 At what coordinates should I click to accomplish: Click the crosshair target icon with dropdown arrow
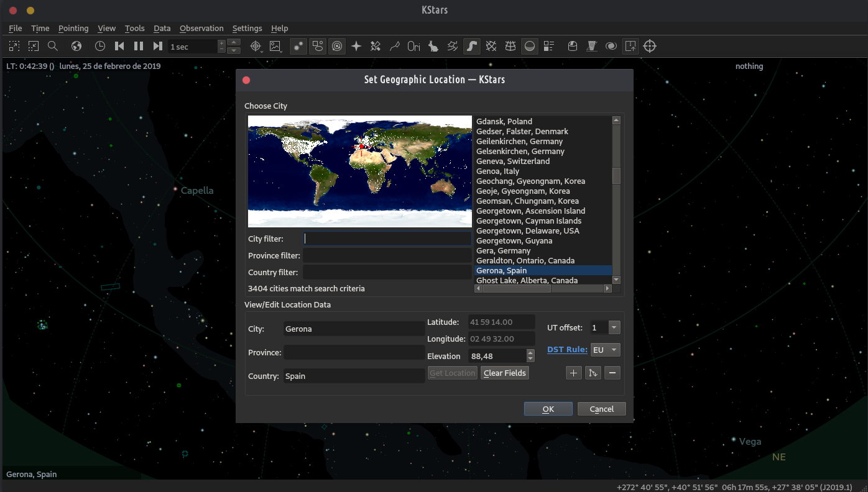point(256,46)
